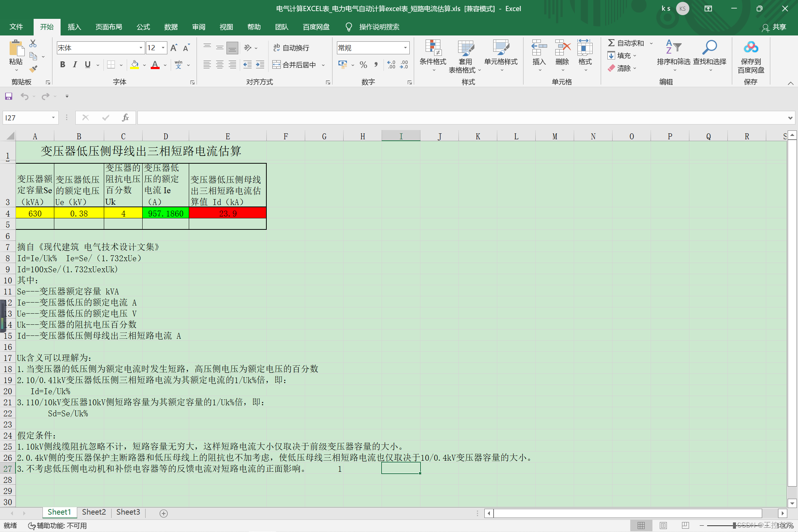
Task: Toggle Bold formatting
Action: pyautogui.click(x=63, y=65)
